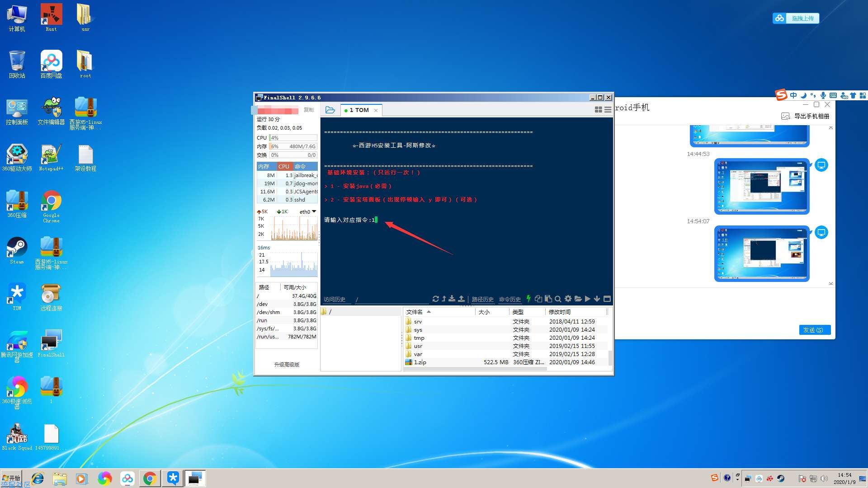Click the play arrow icon in terminal toolbar
The width and height of the screenshot is (868, 488).
click(588, 299)
